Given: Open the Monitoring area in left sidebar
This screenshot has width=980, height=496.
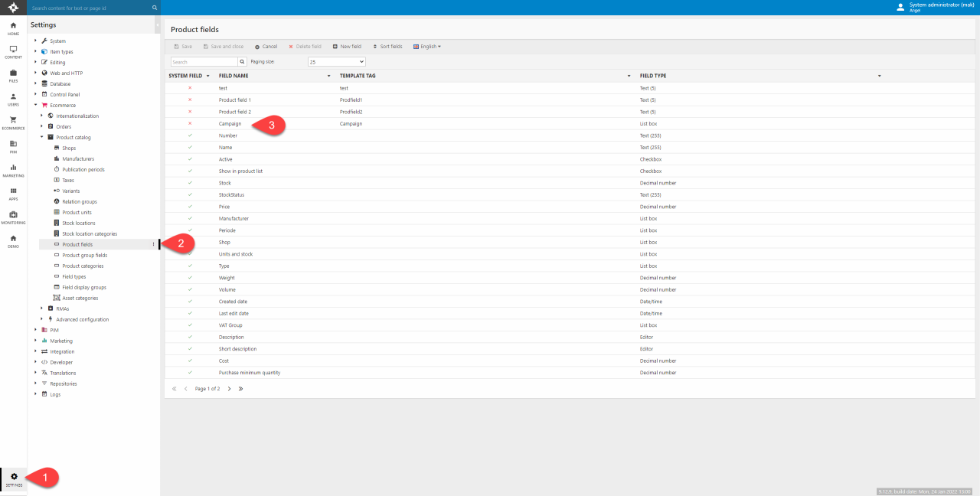Looking at the screenshot, I should click(x=13, y=217).
